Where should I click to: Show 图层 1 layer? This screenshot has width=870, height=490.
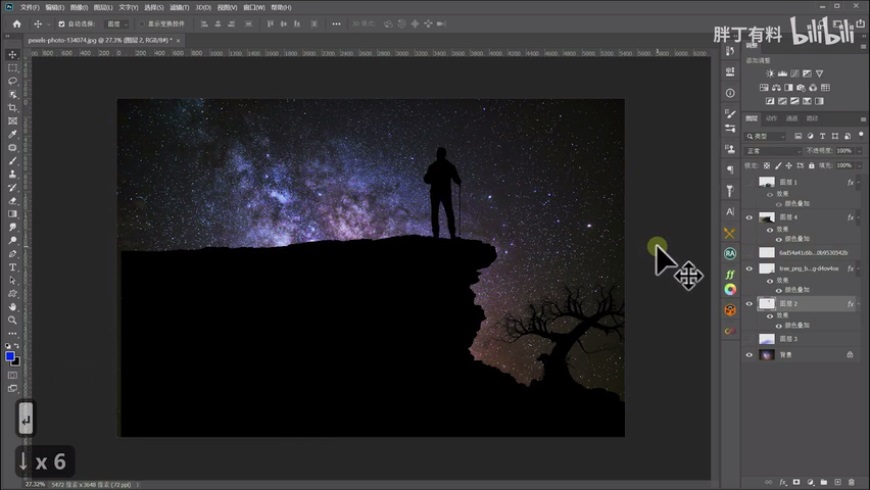[x=749, y=182]
